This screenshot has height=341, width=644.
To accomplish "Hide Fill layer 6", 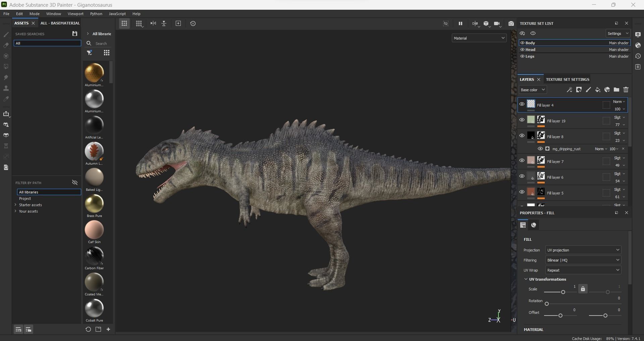I will click(522, 176).
